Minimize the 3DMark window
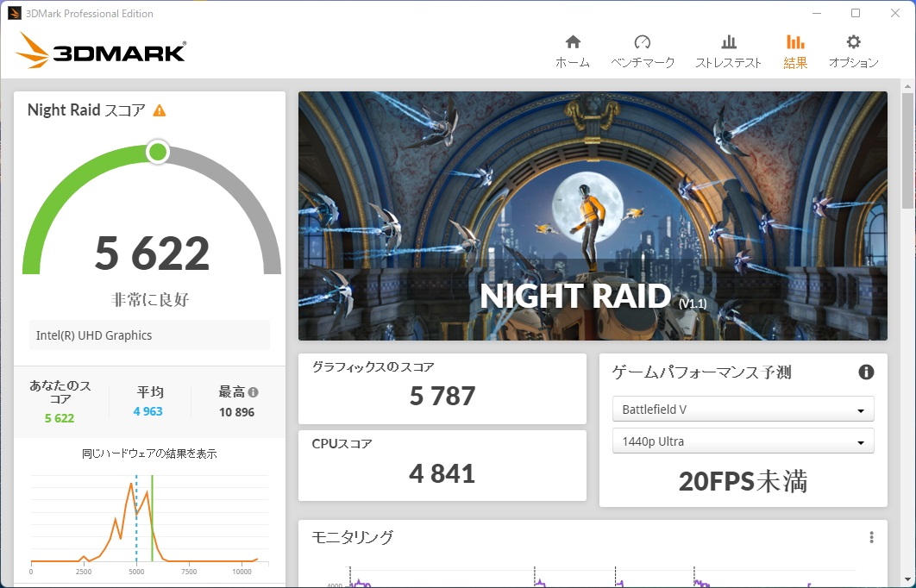 point(817,13)
